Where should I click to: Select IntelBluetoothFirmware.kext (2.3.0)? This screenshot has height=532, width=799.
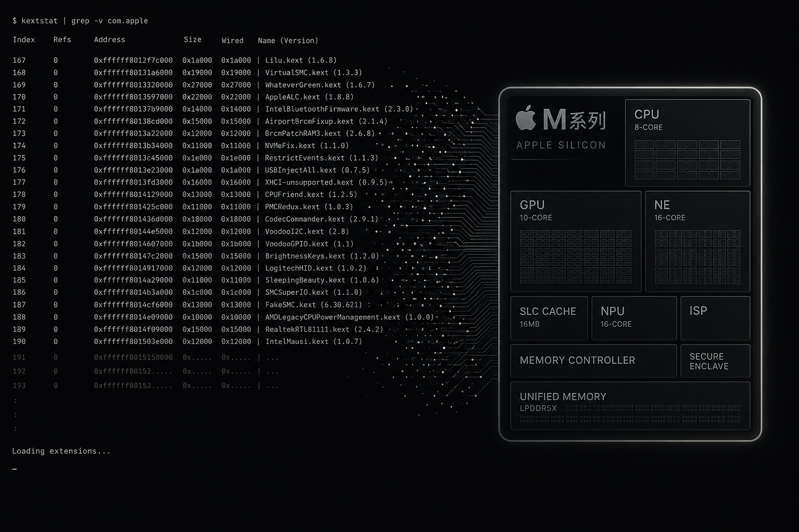click(x=339, y=109)
